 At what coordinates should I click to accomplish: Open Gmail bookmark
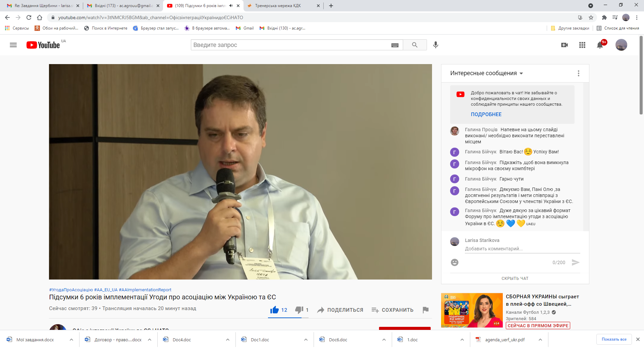coord(245,28)
